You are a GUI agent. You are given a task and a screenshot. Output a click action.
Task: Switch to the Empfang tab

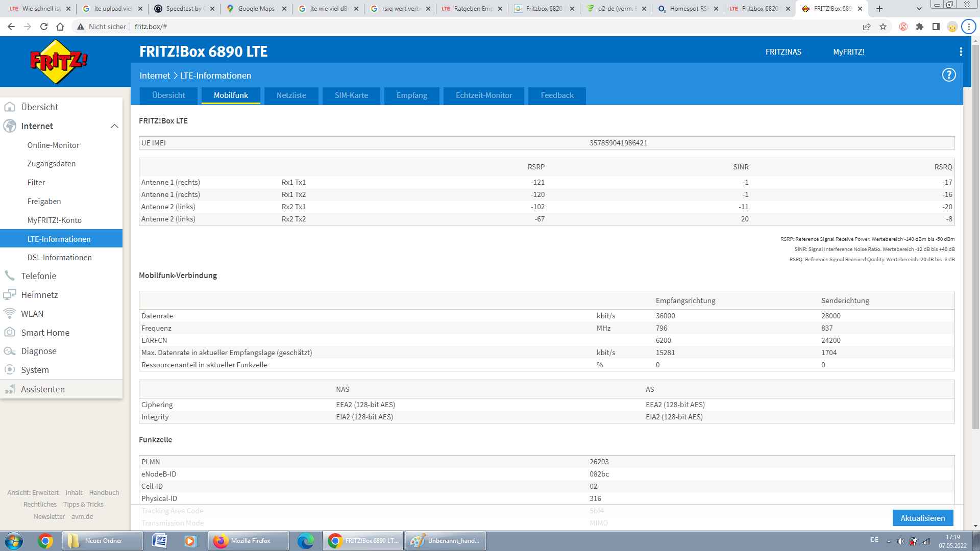coord(412,95)
